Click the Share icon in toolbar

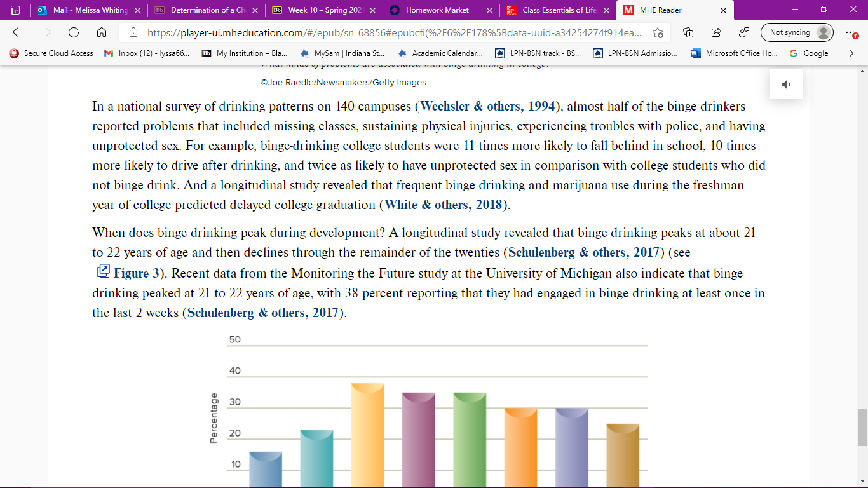point(716,32)
